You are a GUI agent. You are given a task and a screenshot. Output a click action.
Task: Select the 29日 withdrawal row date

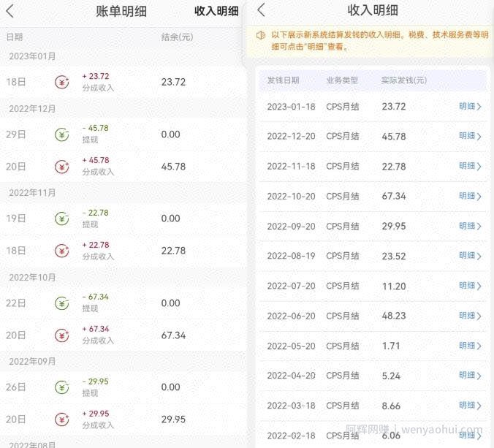click(16, 134)
